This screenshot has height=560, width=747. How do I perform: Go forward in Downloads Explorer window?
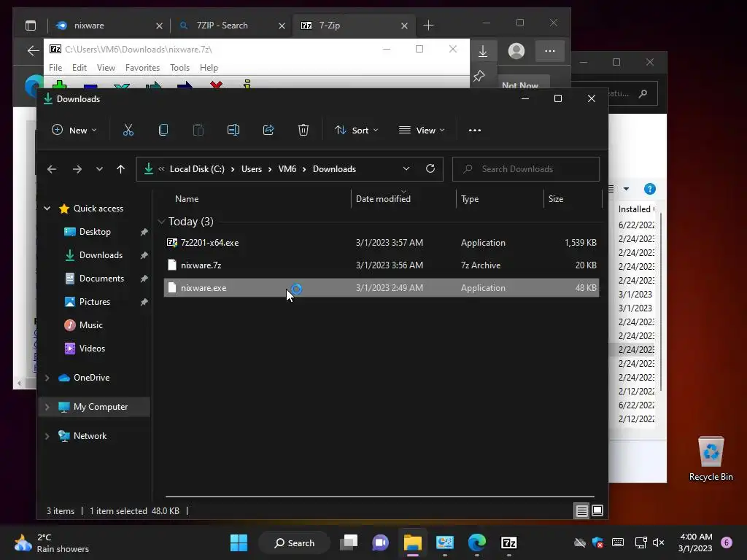[77, 169]
